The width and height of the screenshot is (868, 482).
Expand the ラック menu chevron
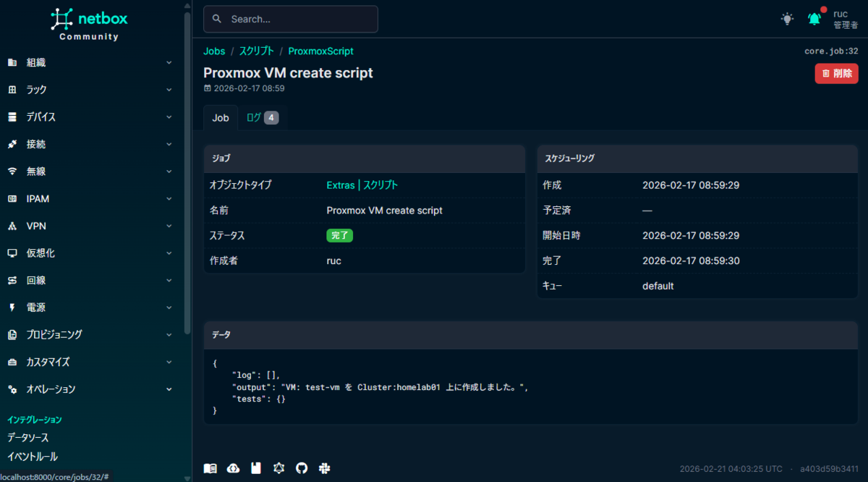[169, 90]
